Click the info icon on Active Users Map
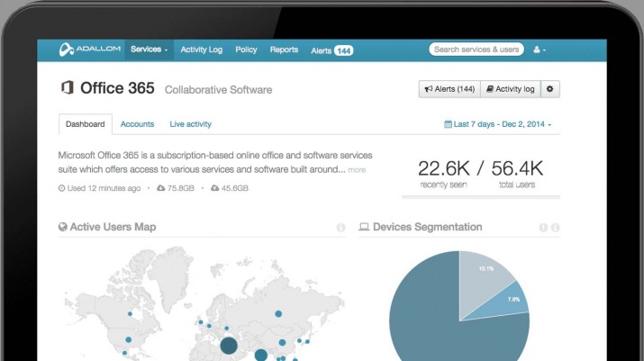 pyautogui.click(x=340, y=228)
